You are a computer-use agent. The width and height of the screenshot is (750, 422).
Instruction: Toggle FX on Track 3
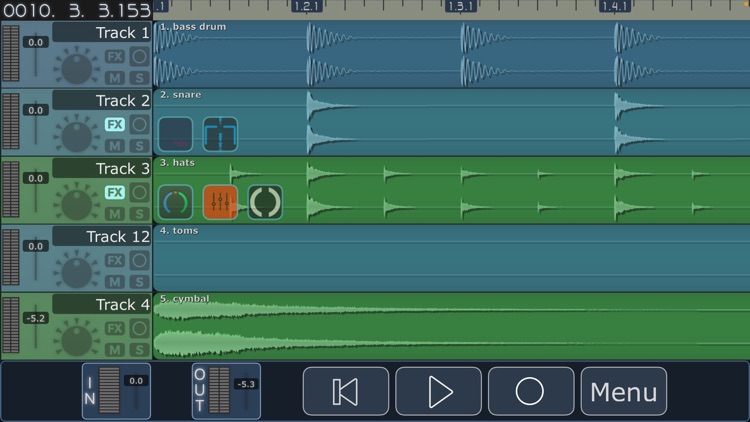coord(115,193)
